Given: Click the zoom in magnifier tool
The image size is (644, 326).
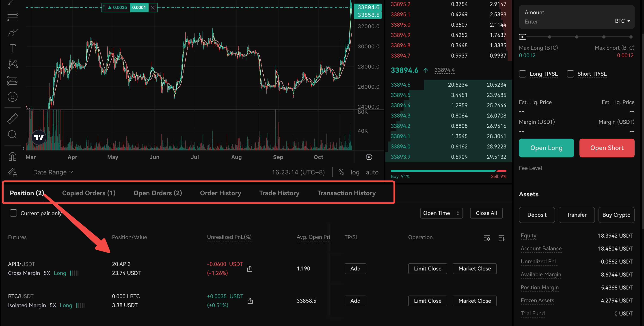Looking at the screenshot, I should click(13, 135).
